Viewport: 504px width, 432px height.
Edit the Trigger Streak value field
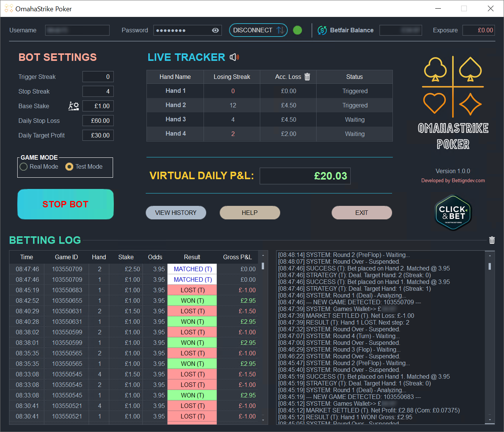click(98, 77)
